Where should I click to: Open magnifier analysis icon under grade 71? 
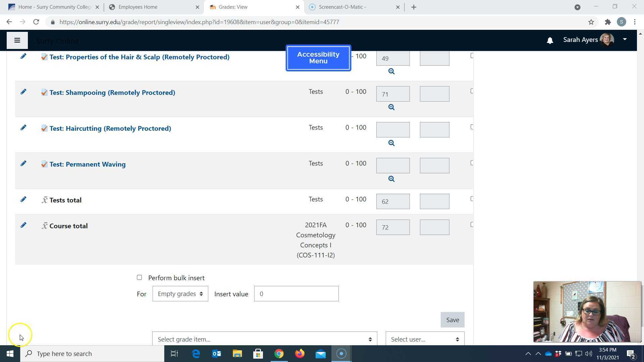(x=391, y=107)
